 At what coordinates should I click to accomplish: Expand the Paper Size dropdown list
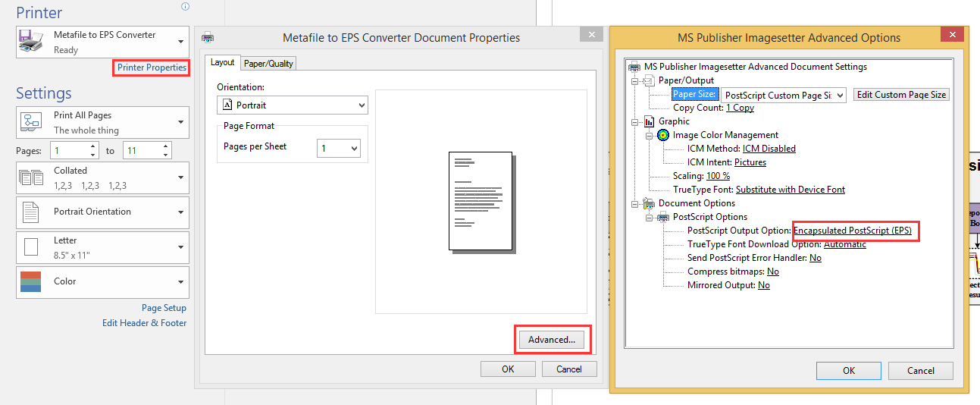[839, 95]
